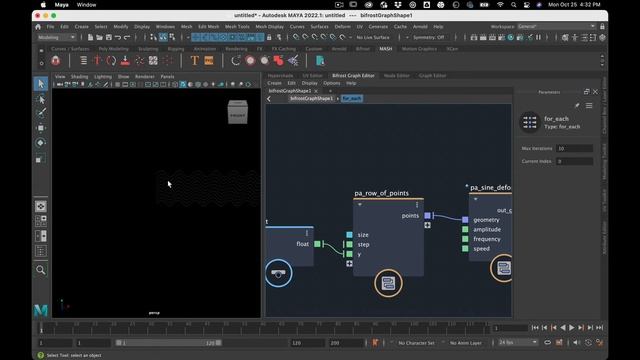The height and width of the screenshot is (360, 640).
Task: Open the No Character Set dropdown
Action: [416, 343]
